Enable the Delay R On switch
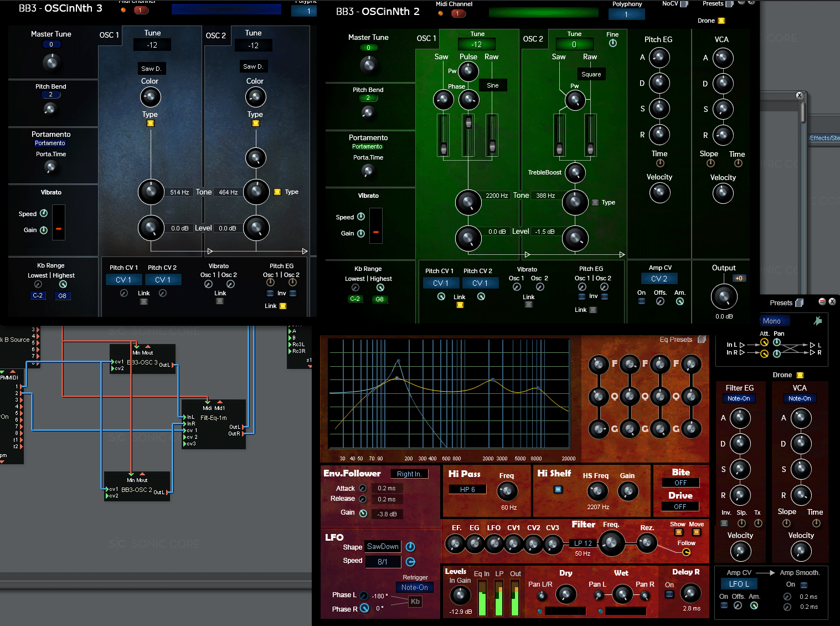Screen dimensions: 840x626 (x=669, y=594)
